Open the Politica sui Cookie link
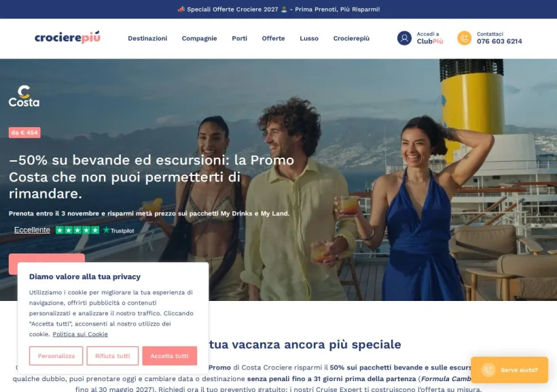 80,334
